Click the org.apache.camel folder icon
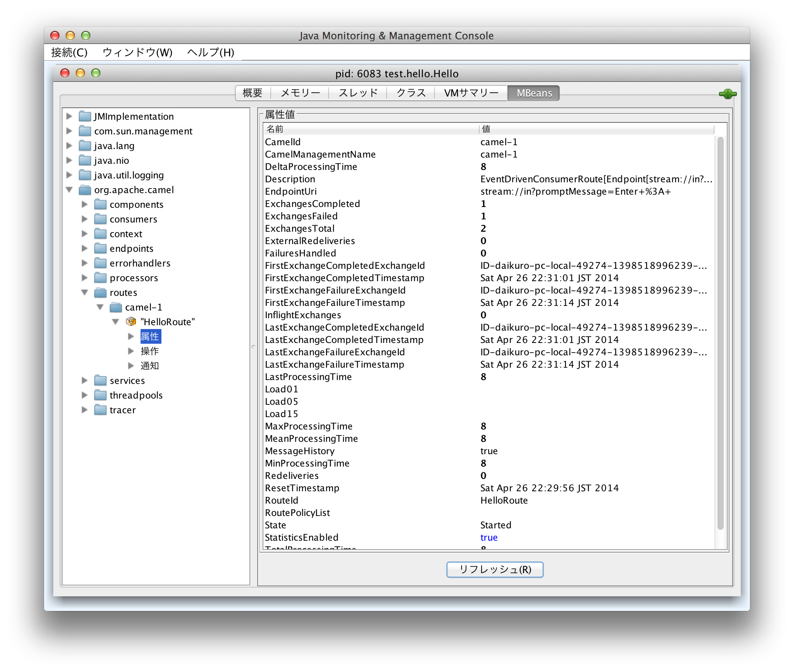This screenshot has height=672, width=794. 85,190
